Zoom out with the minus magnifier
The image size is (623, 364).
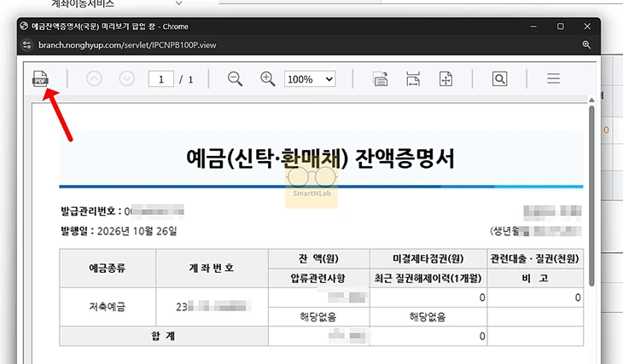[235, 78]
